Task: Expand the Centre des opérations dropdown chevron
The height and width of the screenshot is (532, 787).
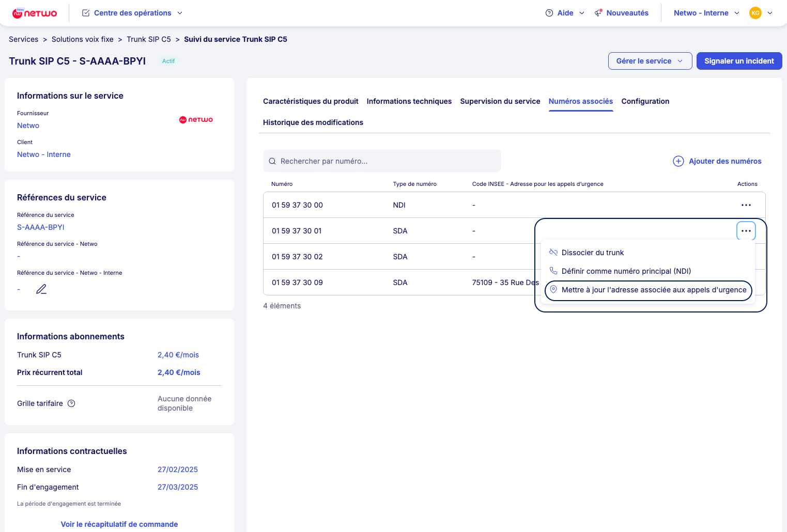Action: [180, 13]
